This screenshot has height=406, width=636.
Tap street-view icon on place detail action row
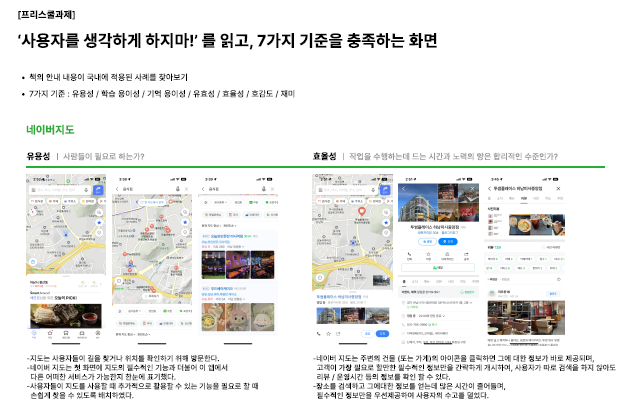(447, 256)
